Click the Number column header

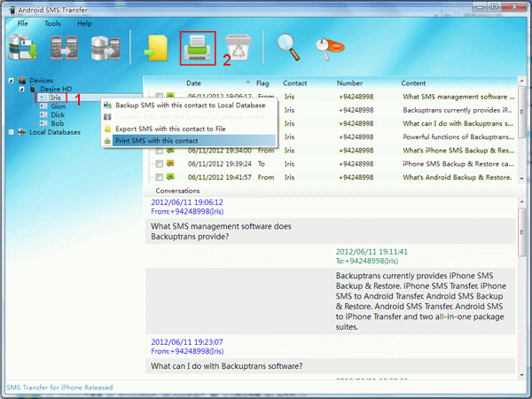(349, 83)
